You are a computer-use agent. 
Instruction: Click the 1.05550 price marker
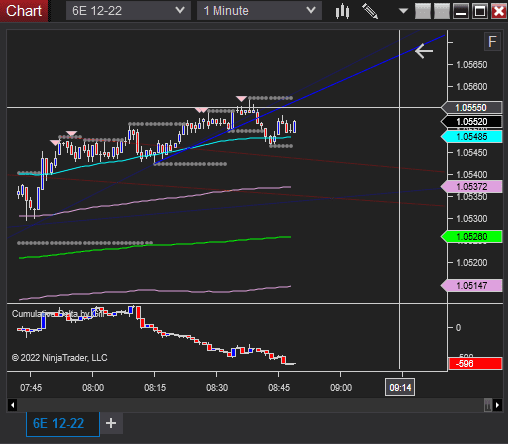pos(472,108)
